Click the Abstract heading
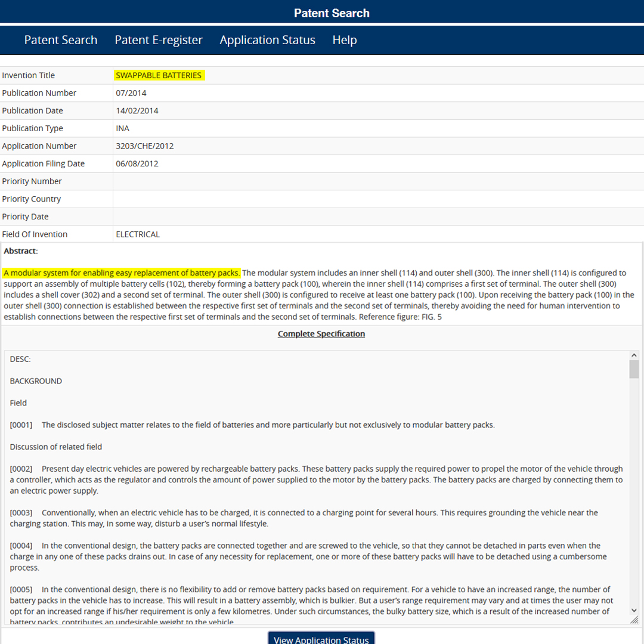Image resolution: width=644 pixels, height=644 pixels. pyautogui.click(x=20, y=251)
